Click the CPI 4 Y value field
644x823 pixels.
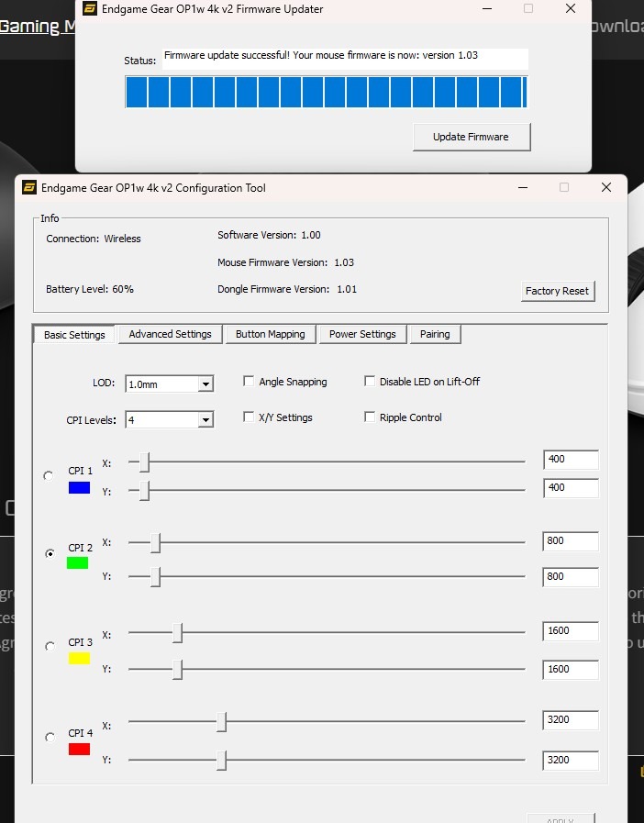point(571,760)
